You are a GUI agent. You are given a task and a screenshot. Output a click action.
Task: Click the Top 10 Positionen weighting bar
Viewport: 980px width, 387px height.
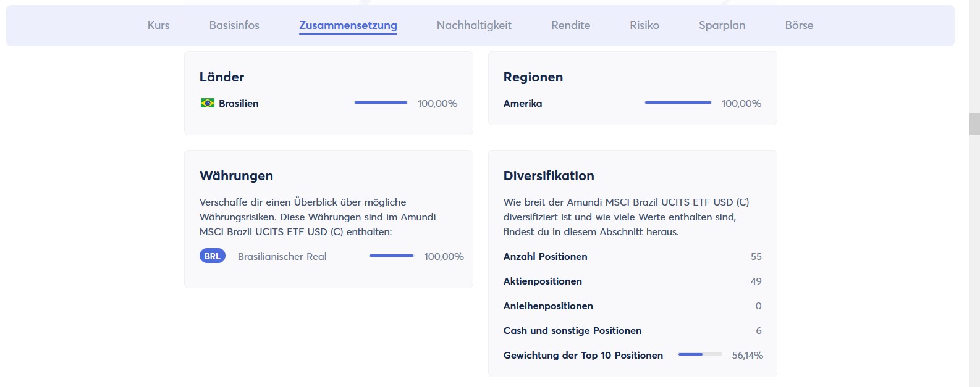[700, 354]
